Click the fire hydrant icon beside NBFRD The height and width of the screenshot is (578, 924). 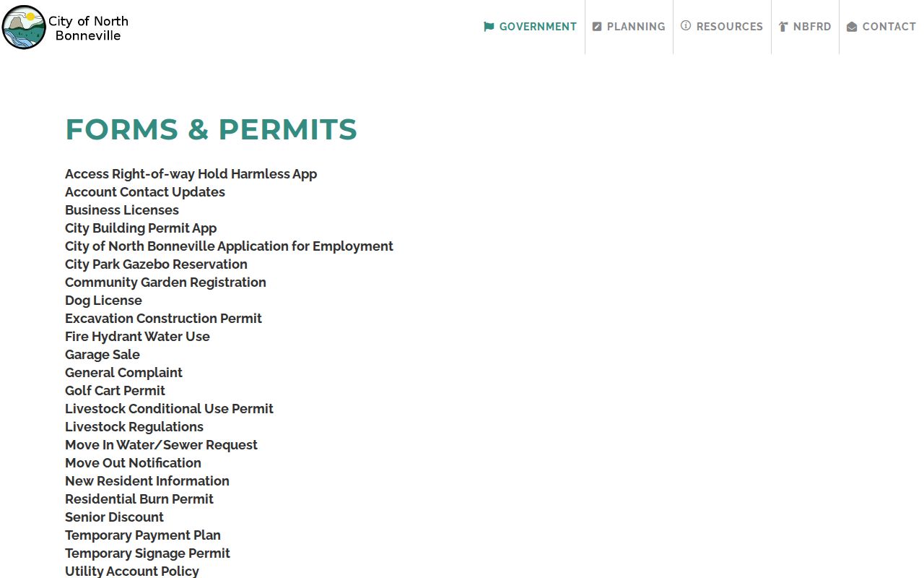(783, 27)
